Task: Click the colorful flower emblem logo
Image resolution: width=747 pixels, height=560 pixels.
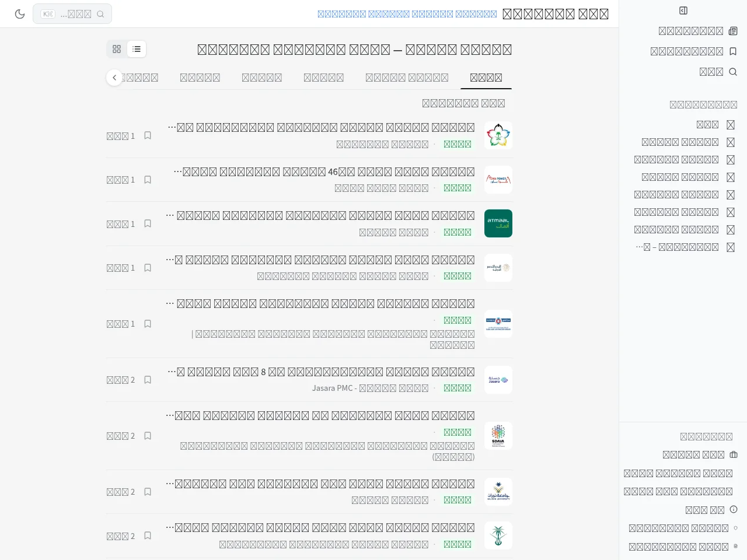Action: point(498,135)
